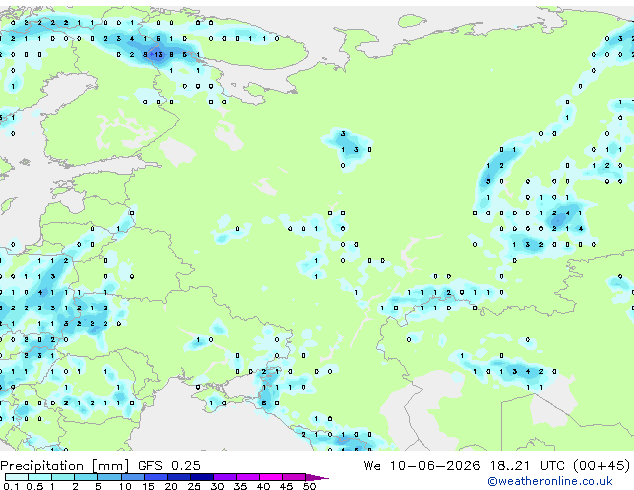Click the legend scale label '35'
Screen dimensions: 634x490
(240, 486)
